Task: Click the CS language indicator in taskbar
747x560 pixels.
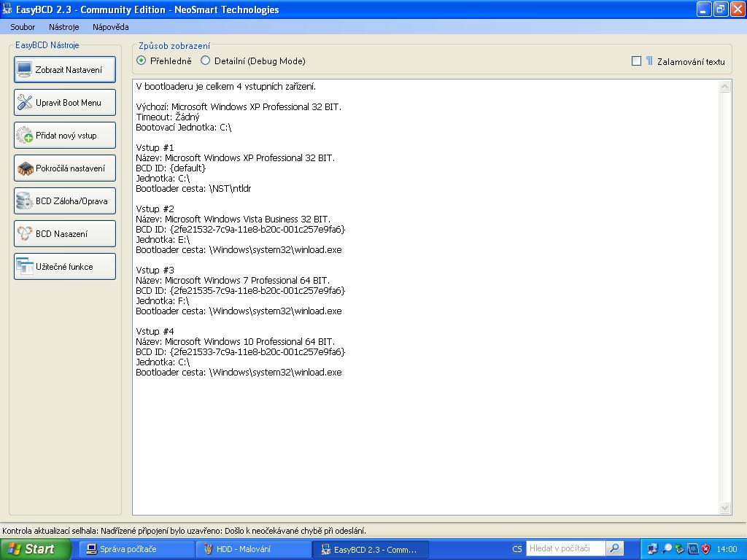Action: 517,549
